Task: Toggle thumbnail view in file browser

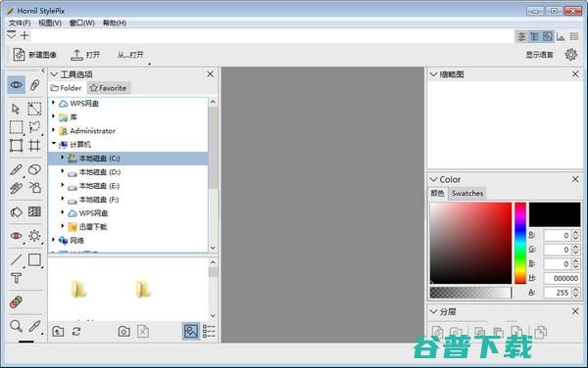Action: point(191,331)
